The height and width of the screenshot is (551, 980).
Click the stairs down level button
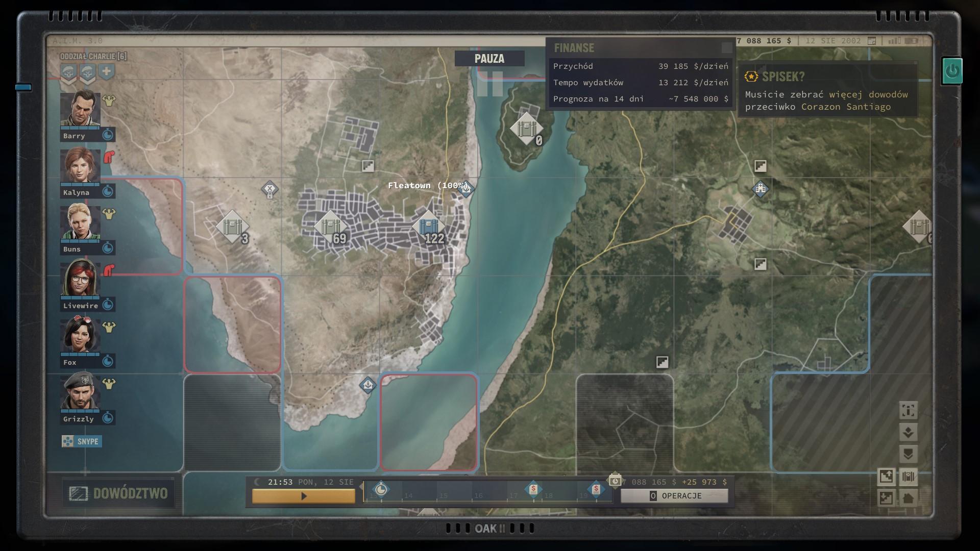pos(886,498)
